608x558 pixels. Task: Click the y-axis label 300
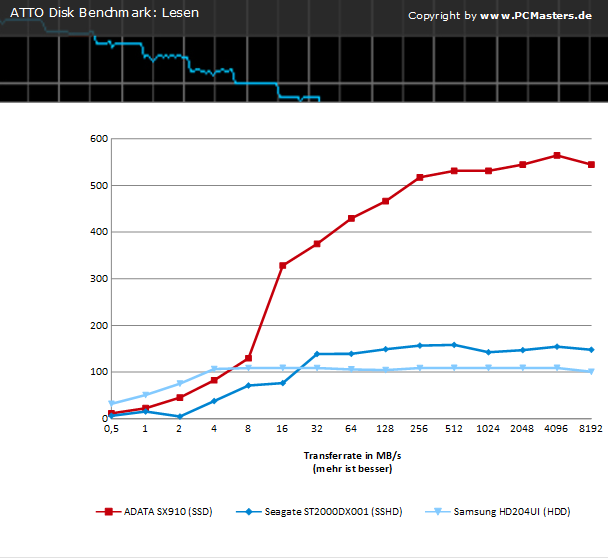pyautogui.click(x=99, y=279)
